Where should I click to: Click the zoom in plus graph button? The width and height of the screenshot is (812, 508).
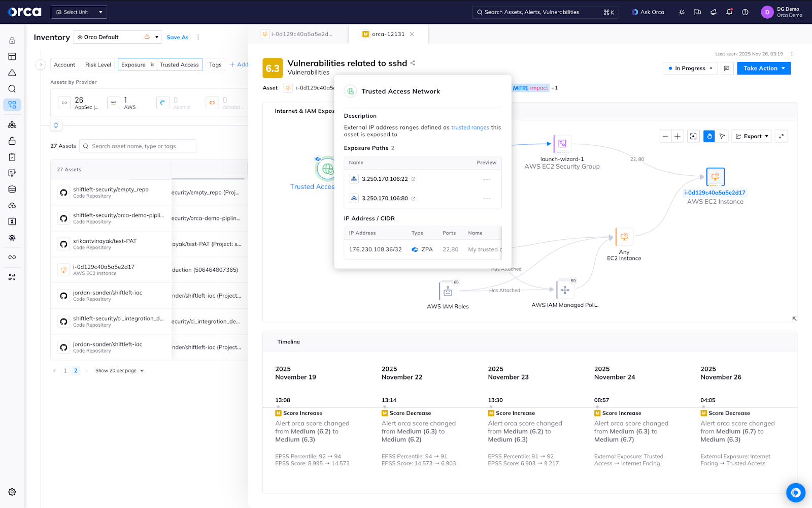click(x=677, y=136)
